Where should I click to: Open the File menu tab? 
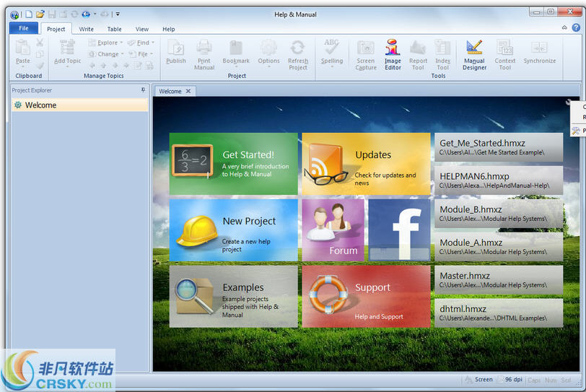click(x=24, y=28)
